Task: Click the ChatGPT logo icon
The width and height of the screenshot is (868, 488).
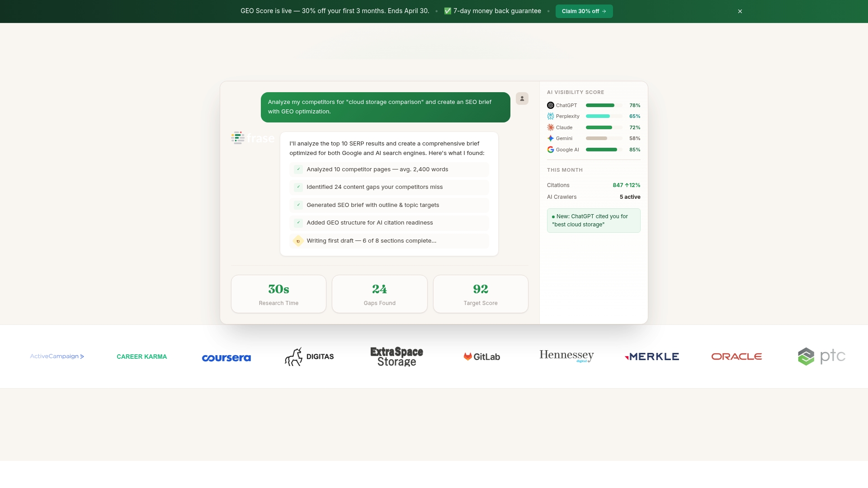Action: click(x=550, y=105)
